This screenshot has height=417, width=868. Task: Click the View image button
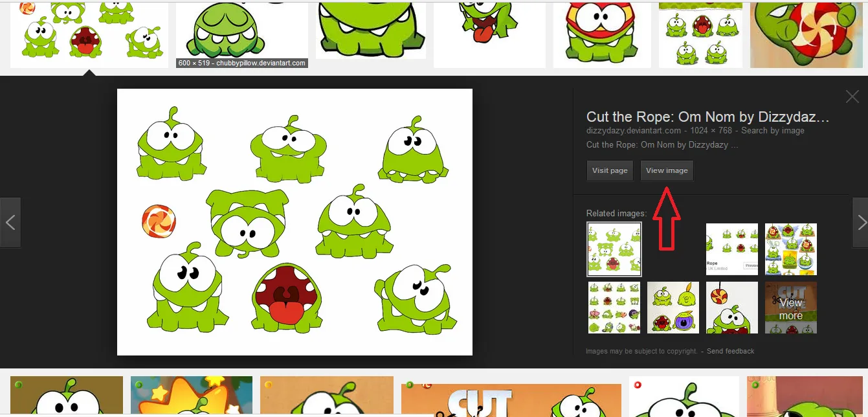tap(667, 171)
